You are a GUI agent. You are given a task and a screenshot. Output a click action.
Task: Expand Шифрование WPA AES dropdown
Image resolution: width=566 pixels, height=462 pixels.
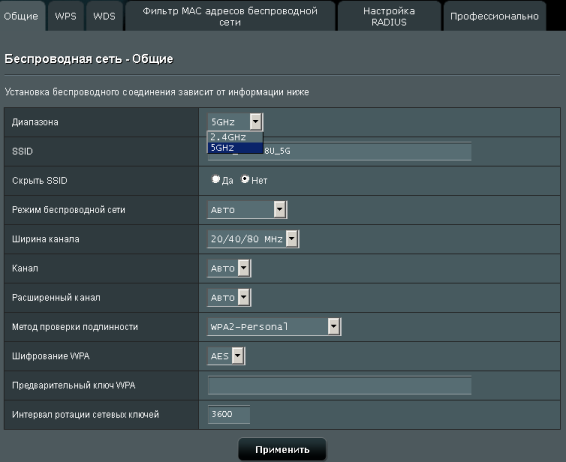226,356
